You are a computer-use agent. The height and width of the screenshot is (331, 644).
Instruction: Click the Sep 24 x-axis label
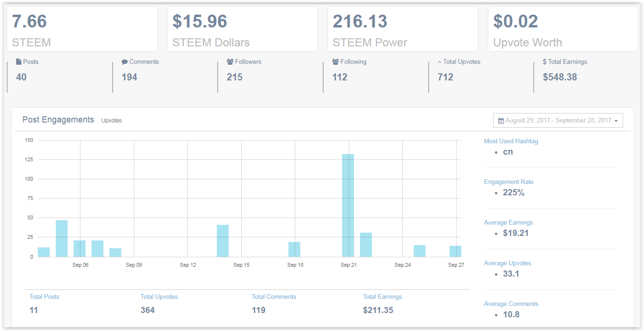point(403,265)
